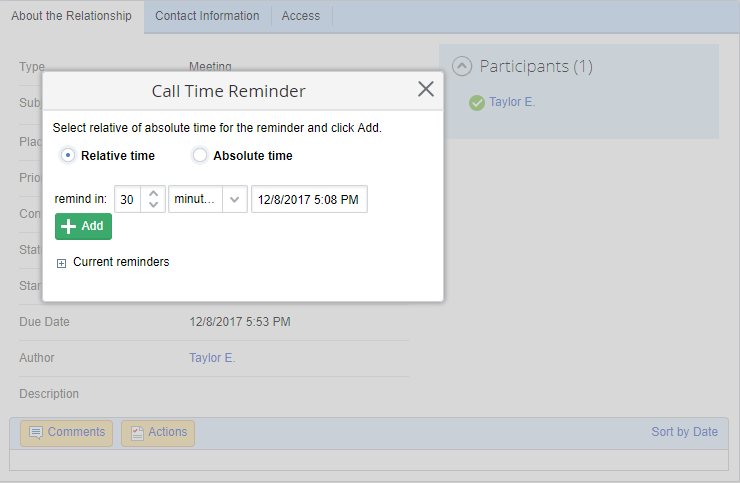Select the Absolute time radio button

(200, 155)
